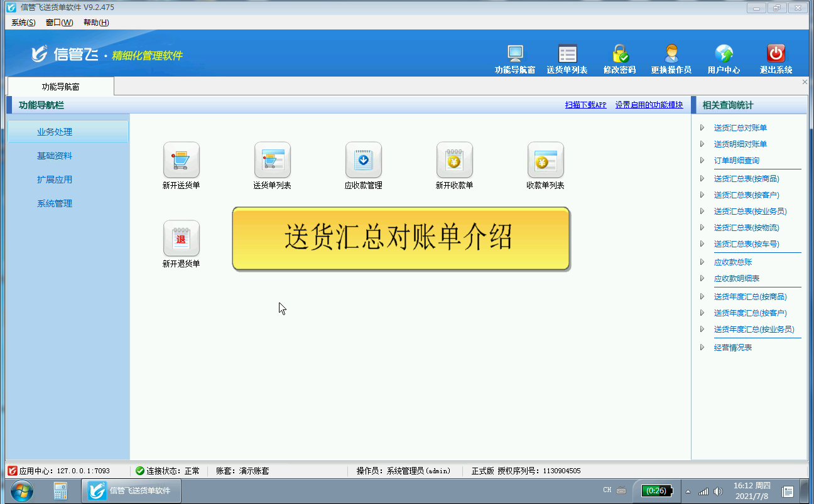814x504 pixels.
Task: Open the 送货单列表 main panel icon
Action: pyautogui.click(x=272, y=160)
